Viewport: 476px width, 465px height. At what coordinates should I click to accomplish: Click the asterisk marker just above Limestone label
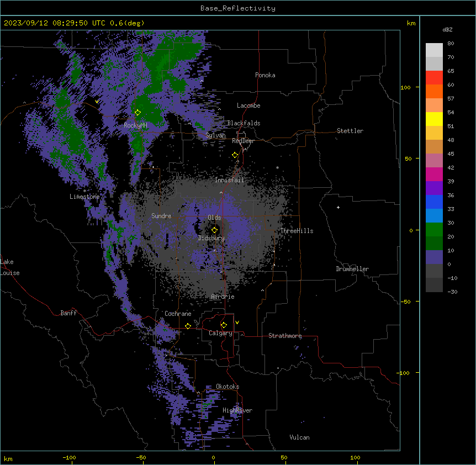84,191
